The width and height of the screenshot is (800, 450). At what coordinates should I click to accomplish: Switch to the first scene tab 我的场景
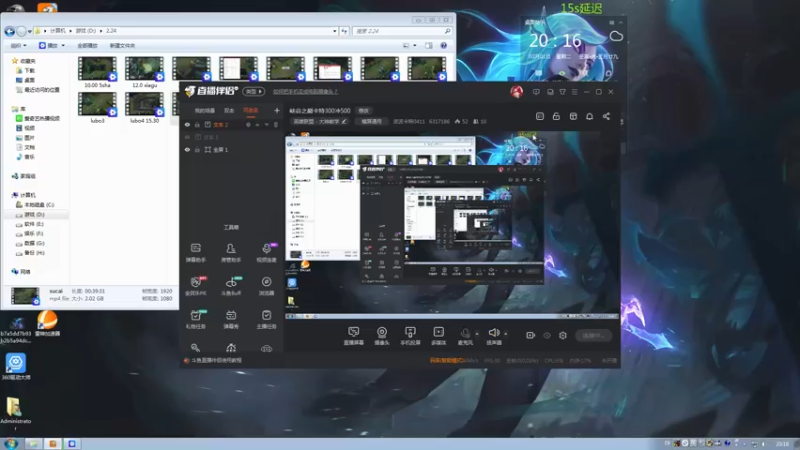coord(205,110)
